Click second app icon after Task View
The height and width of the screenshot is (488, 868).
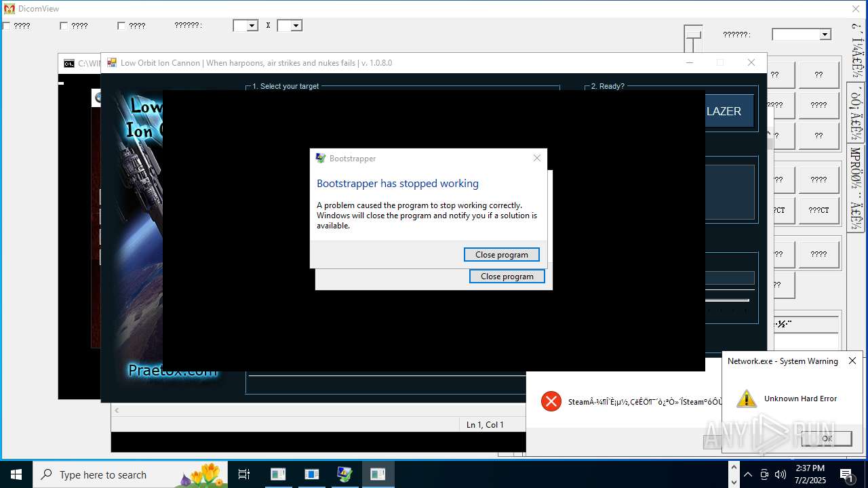click(x=311, y=474)
